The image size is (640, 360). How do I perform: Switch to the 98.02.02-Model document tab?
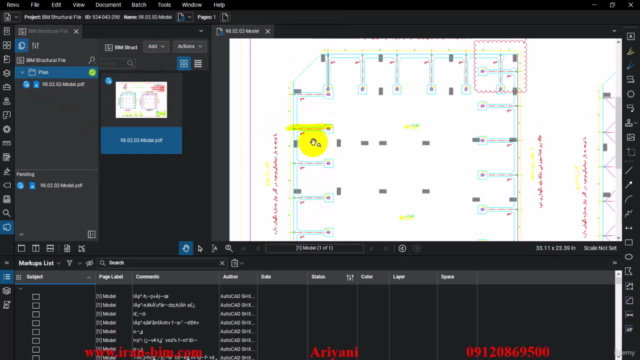[x=242, y=31]
